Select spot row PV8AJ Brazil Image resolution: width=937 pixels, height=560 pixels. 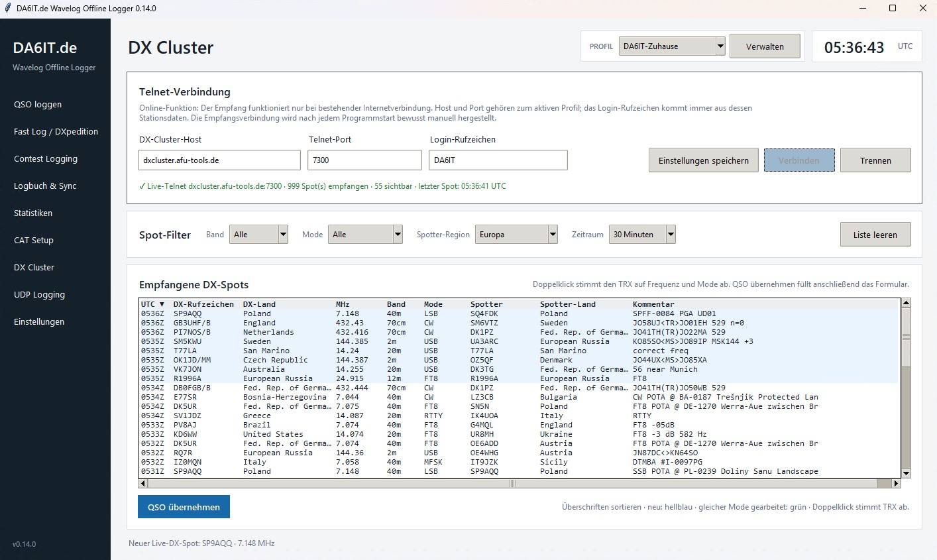click(x=519, y=425)
